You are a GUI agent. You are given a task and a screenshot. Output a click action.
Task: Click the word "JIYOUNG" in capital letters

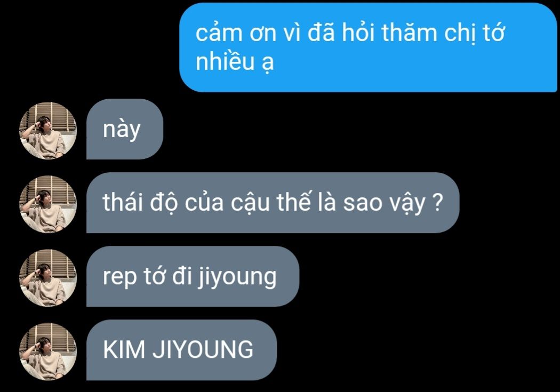click(203, 349)
